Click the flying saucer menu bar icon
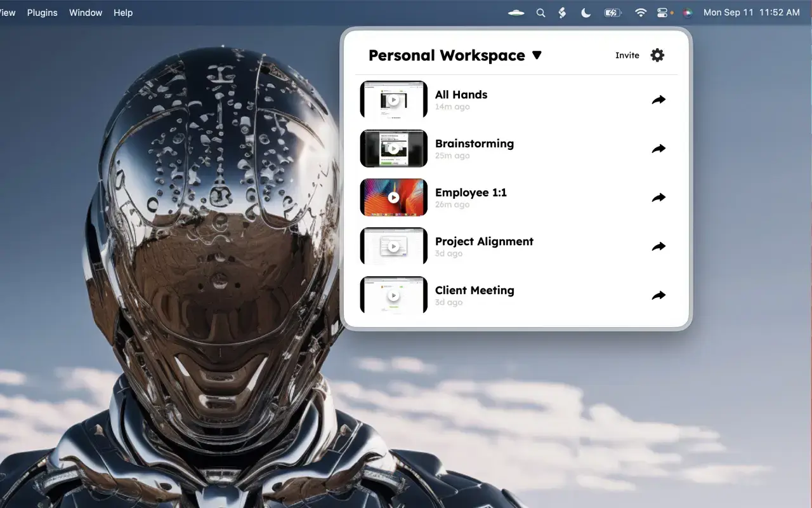Screen dimensions: 812x508 516,13
